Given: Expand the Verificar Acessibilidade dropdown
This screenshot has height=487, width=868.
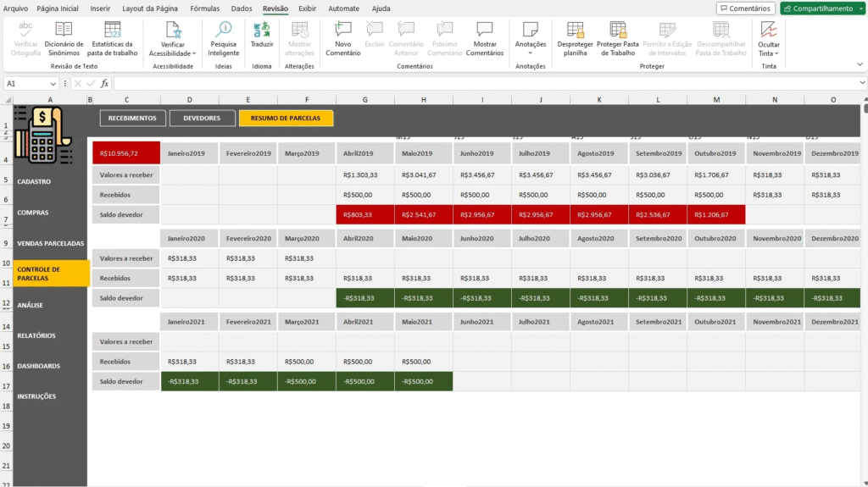Looking at the screenshot, I should pos(173,53).
